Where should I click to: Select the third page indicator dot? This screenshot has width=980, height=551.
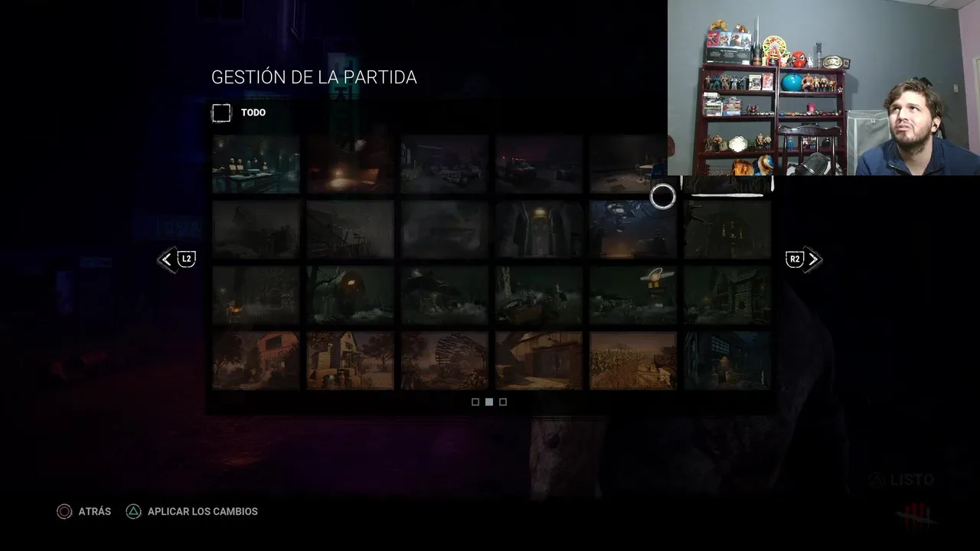click(x=503, y=402)
